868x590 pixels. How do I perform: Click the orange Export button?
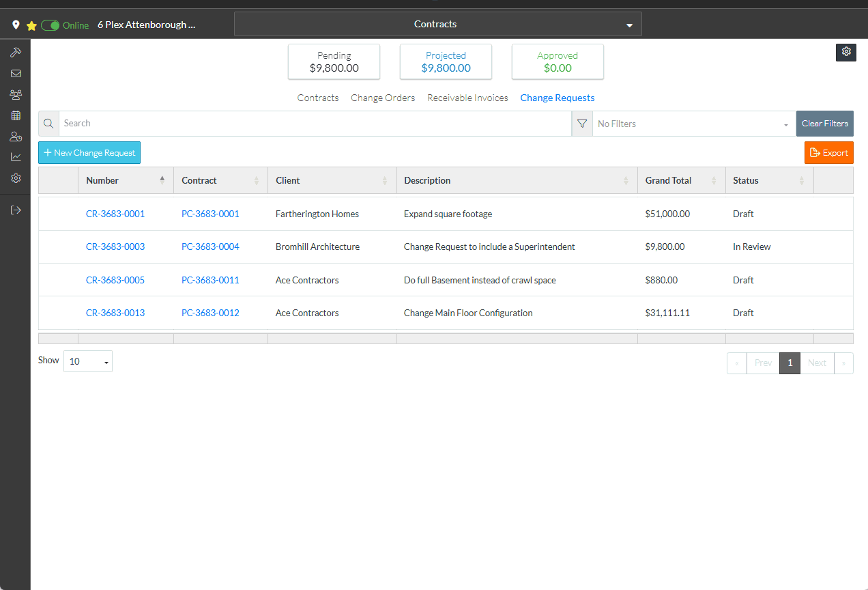tap(828, 153)
